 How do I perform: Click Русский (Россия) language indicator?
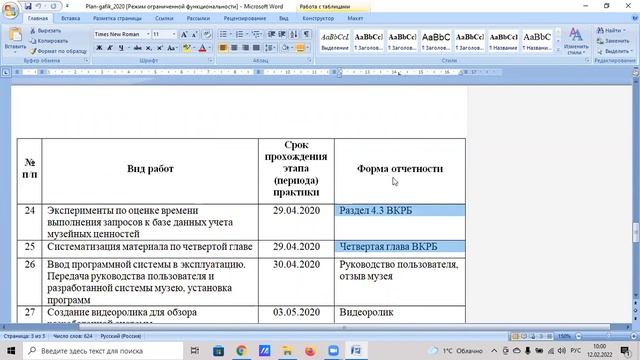tap(121, 336)
